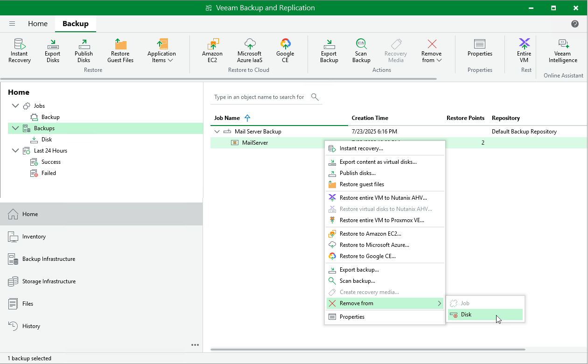Viewport: 588px width, 364px height.
Task: Select Restore entire VM to Proxmox VE
Action: coord(381,220)
